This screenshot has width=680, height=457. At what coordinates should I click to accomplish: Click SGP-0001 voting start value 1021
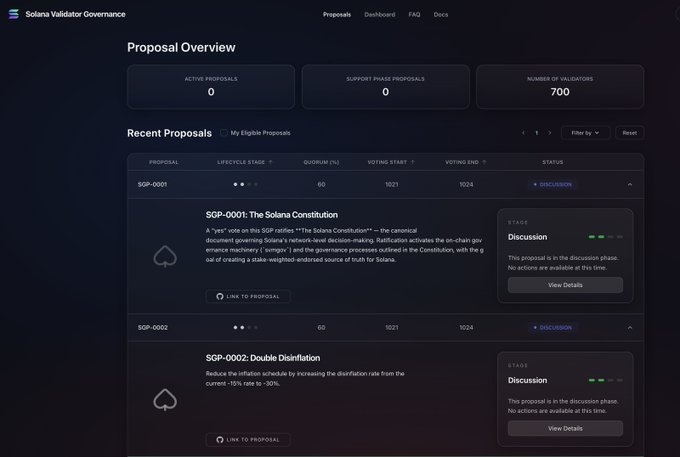click(x=392, y=184)
